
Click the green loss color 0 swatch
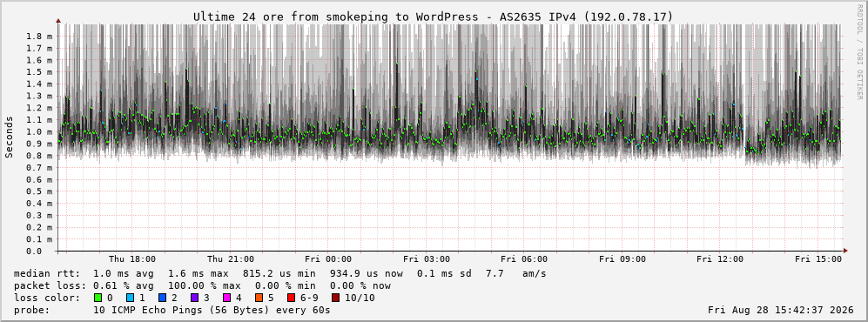click(x=98, y=299)
